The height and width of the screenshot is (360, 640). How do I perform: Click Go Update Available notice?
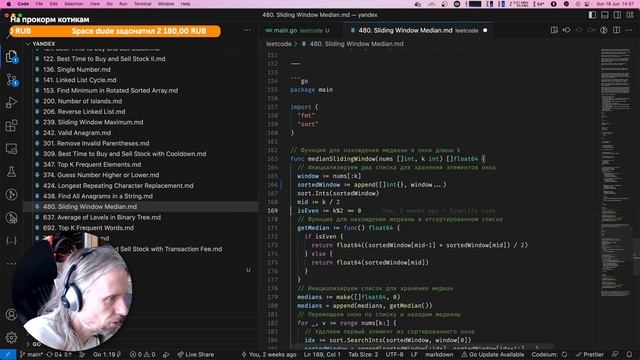(493, 354)
